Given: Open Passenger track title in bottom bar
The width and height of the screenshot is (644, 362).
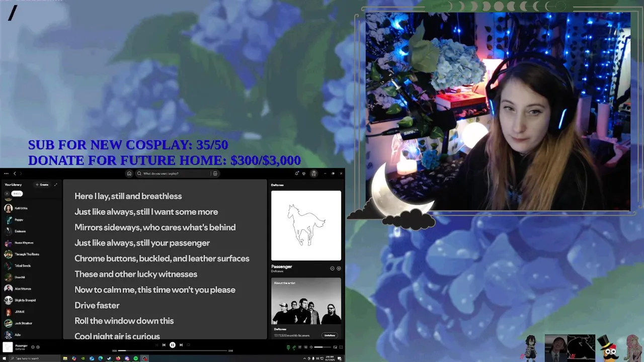Looking at the screenshot, I should pos(21,345).
